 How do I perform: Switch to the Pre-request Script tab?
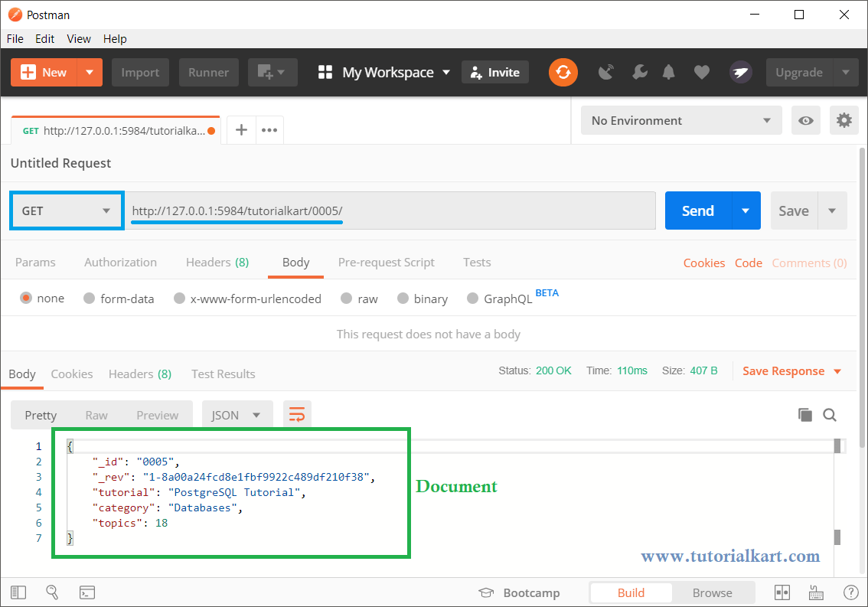pos(386,262)
